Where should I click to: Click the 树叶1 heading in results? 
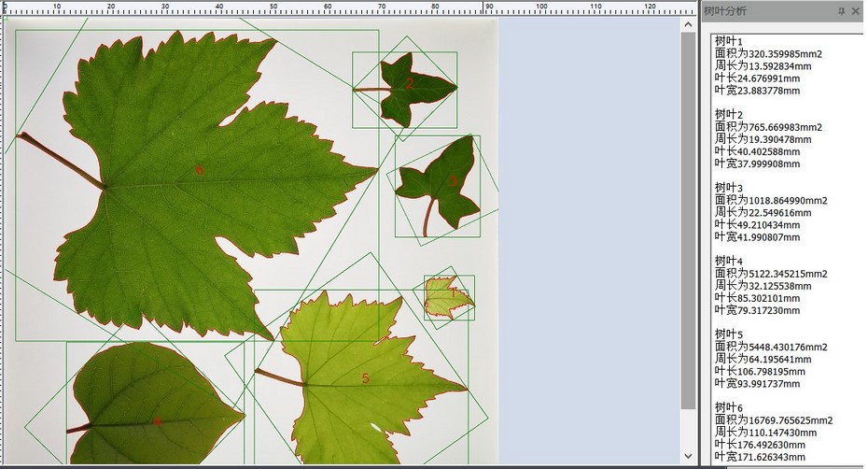click(729, 41)
